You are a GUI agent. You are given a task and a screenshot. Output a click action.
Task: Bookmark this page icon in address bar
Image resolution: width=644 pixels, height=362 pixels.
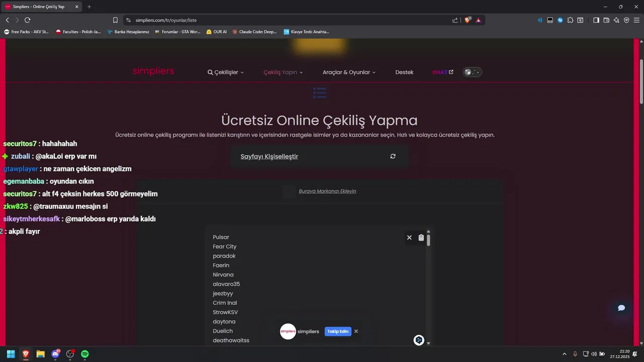click(x=115, y=20)
